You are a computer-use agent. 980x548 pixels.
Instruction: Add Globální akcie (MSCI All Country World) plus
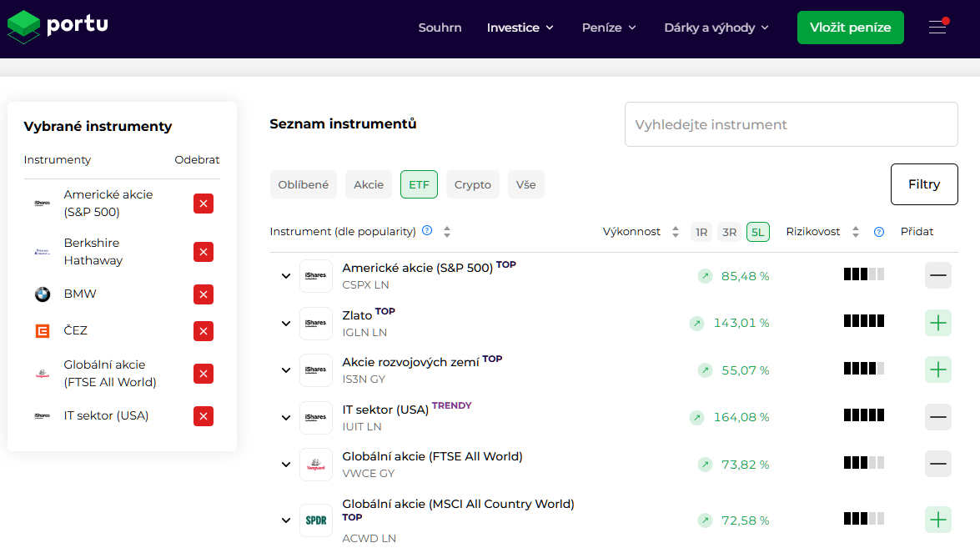(937, 520)
